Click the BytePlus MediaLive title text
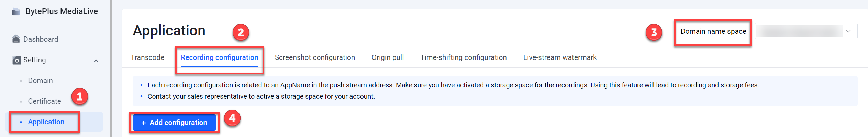This screenshot has width=868, height=137. 62,11
